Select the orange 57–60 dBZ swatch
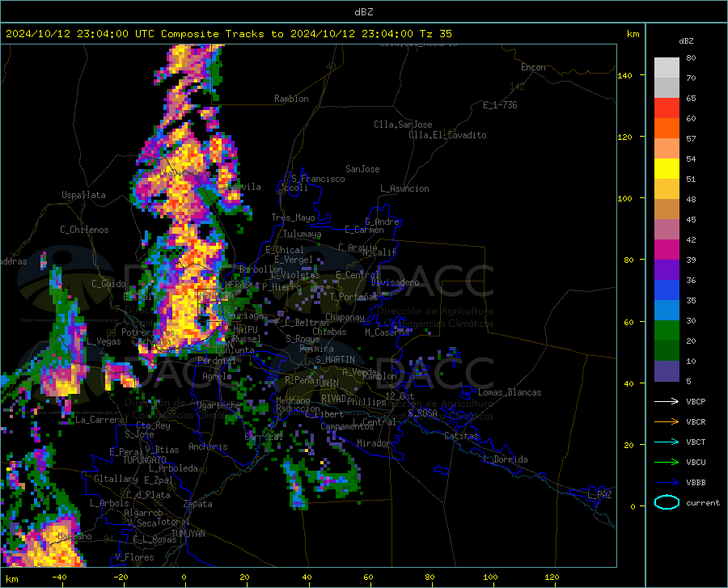The width and height of the screenshot is (728, 588). tap(667, 129)
